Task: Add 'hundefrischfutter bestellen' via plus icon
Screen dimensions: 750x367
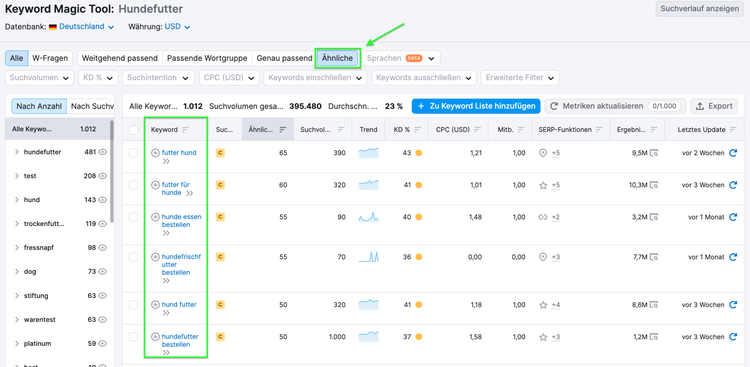Action: tap(155, 257)
